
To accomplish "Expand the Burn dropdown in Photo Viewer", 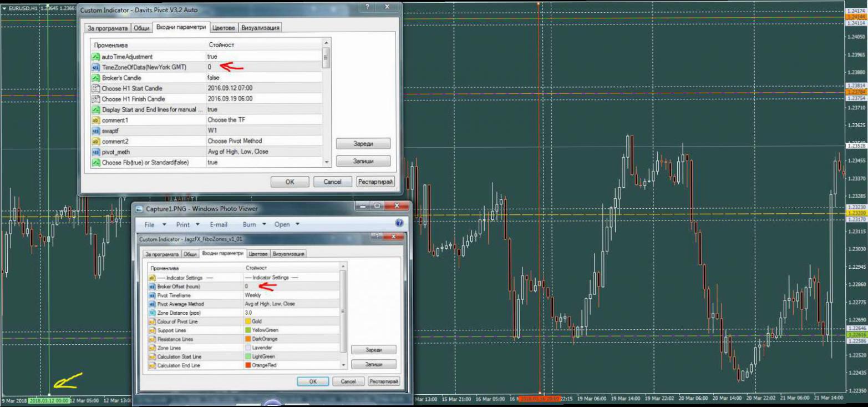I will [x=254, y=225].
